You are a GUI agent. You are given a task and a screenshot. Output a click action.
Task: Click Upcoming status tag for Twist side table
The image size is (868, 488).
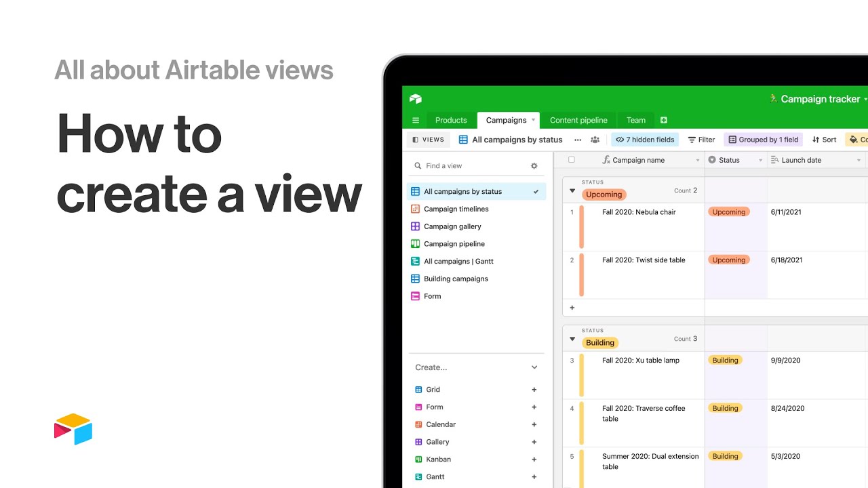click(x=729, y=260)
